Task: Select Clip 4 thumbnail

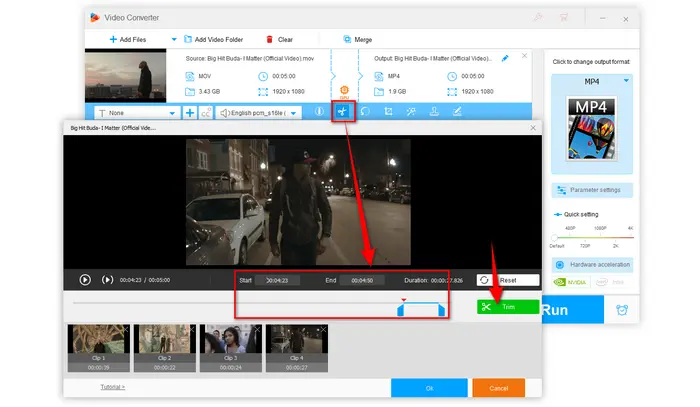Action: pyautogui.click(x=297, y=348)
